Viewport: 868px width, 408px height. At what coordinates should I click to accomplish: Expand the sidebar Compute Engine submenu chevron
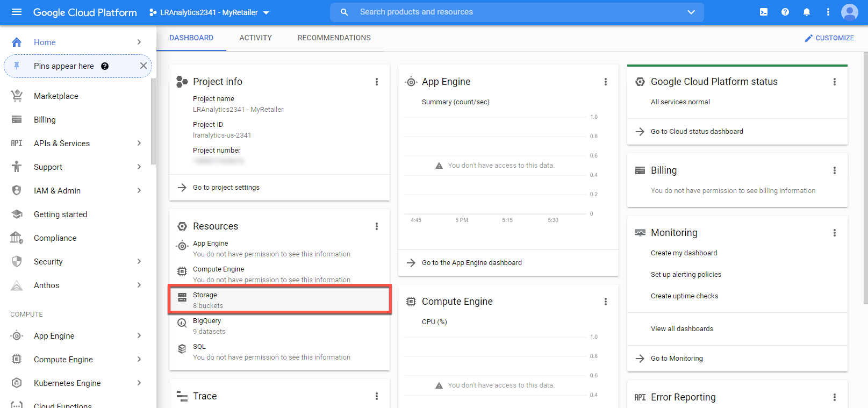coord(139,359)
